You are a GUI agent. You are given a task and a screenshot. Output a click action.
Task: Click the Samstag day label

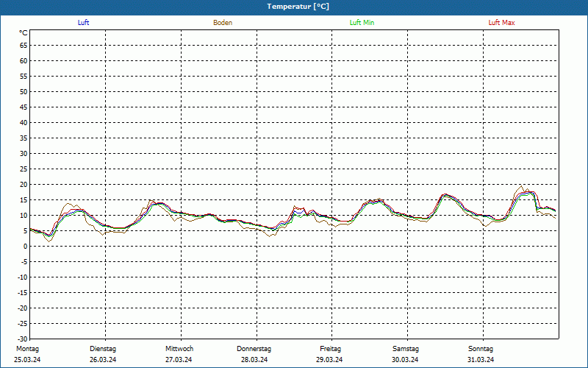406,349
